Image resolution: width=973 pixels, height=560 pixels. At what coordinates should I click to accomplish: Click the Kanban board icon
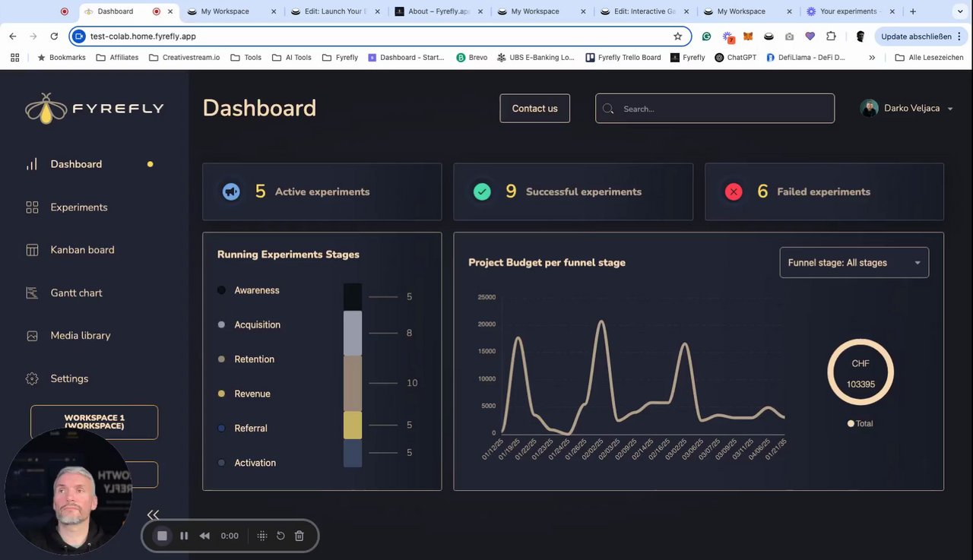coord(32,250)
